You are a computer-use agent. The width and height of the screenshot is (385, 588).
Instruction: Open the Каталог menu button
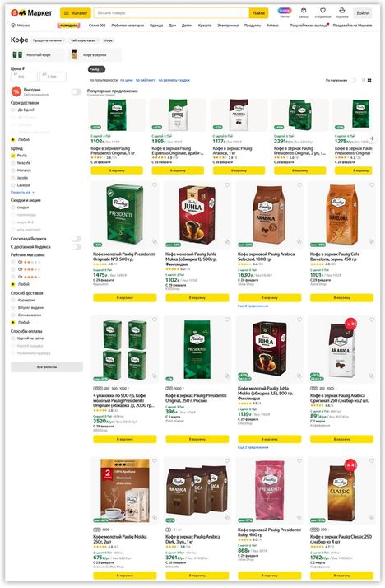click(x=76, y=13)
